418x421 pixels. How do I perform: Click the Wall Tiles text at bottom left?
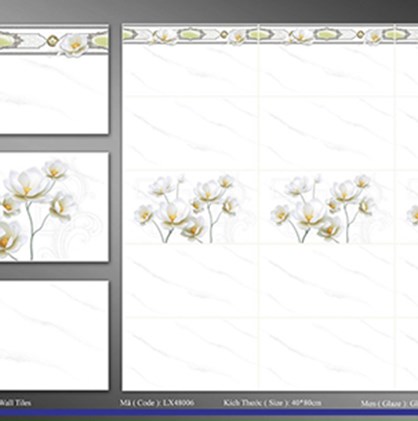pyautogui.click(x=15, y=403)
